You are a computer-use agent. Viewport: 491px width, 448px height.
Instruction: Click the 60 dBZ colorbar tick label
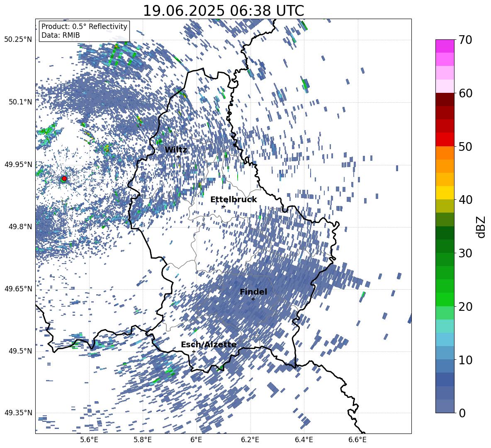(x=465, y=93)
